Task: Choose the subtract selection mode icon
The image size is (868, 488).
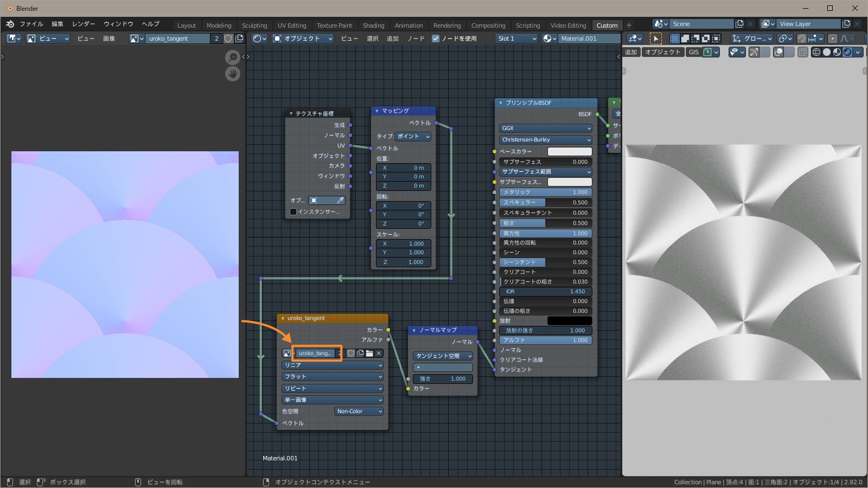Action: click(695, 38)
